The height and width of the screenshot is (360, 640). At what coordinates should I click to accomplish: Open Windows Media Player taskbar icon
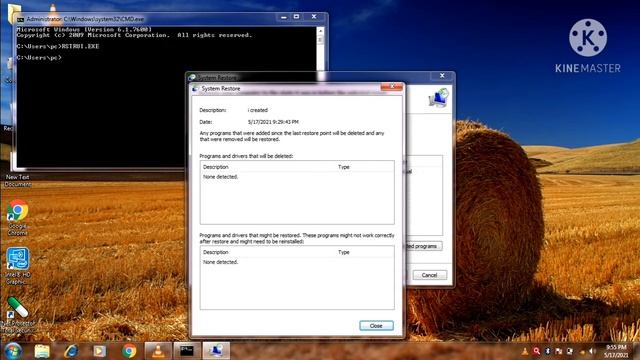pos(100,351)
